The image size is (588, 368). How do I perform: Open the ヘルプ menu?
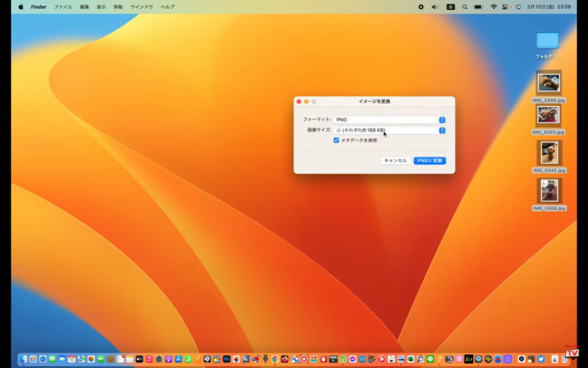tap(168, 7)
